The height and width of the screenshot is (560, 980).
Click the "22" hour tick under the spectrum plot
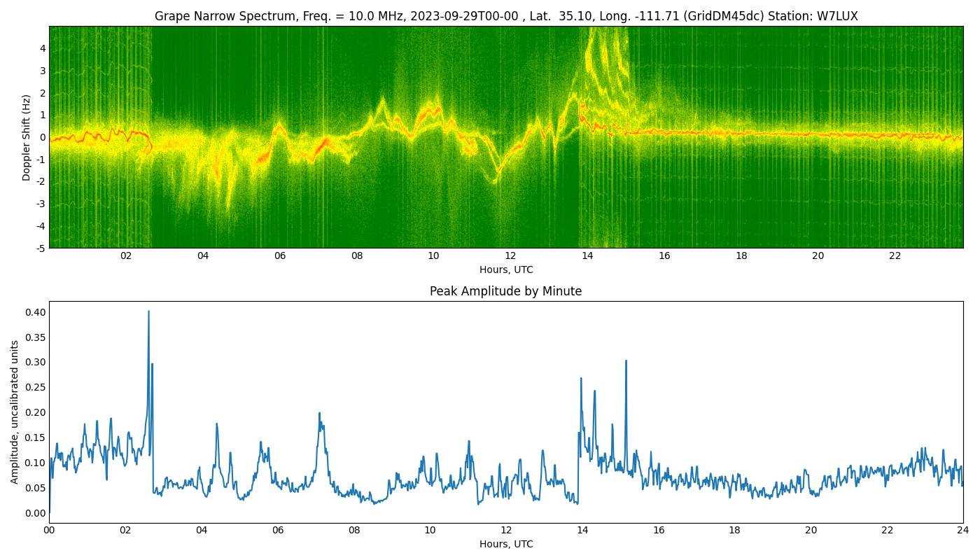pyautogui.click(x=895, y=256)
